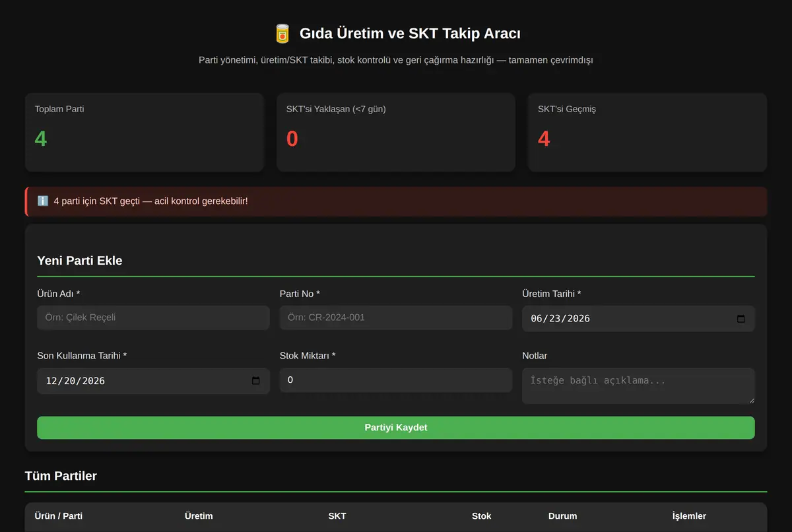Select the SKT'si Yaklaşan stat card
This screenshot has width=792, height=532.
[396, 132]
